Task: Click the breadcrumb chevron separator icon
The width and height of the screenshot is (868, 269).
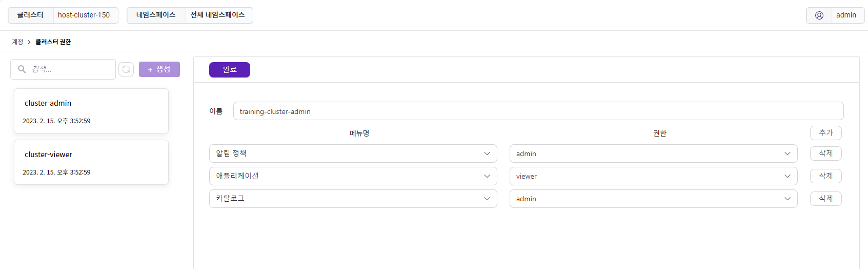Action: click(29, 42)
